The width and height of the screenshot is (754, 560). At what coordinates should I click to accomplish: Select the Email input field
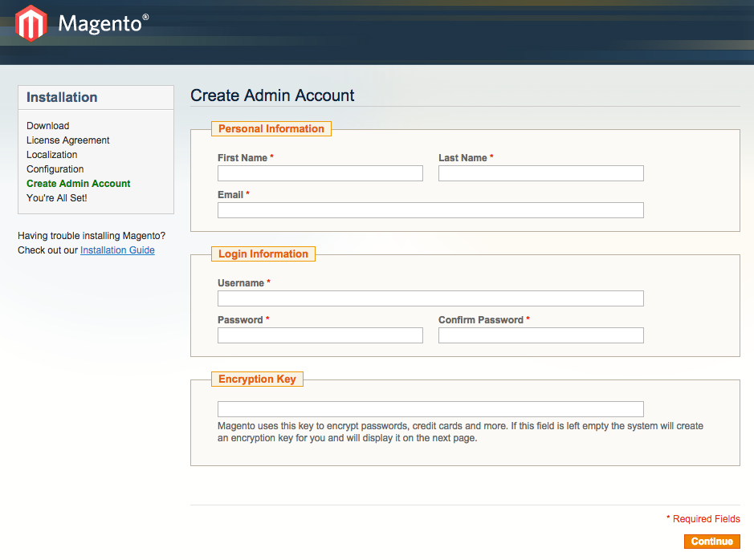(x=430, y=210)
